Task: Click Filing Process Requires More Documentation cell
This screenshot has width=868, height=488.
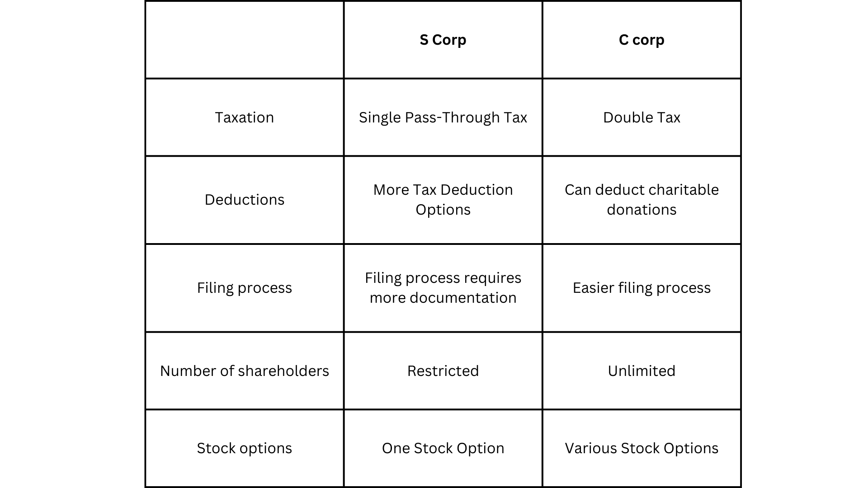Action: click(x=443, y=287)
